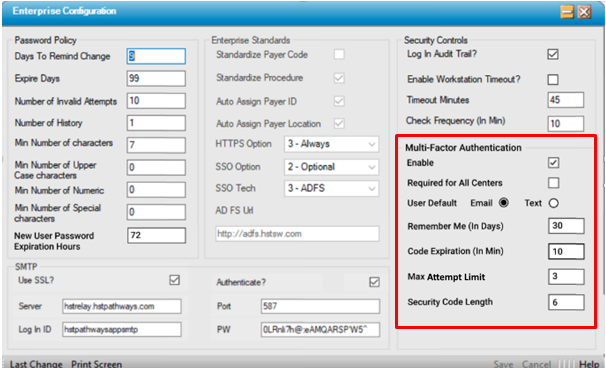This screenshot has height=368, width=606.
Task: Open HTTPS Option dropdown
Action: click(332, 144)
